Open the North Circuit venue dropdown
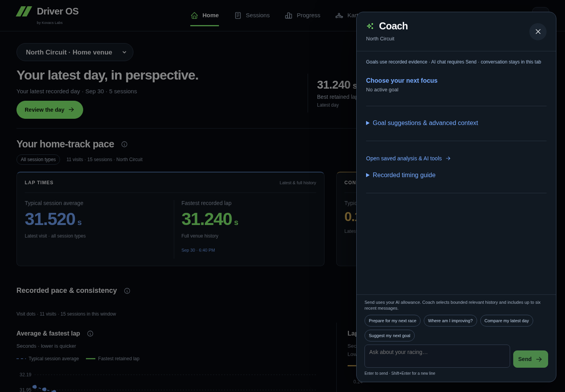This screenshot has height=392, width=565. [x=75, y=52]
